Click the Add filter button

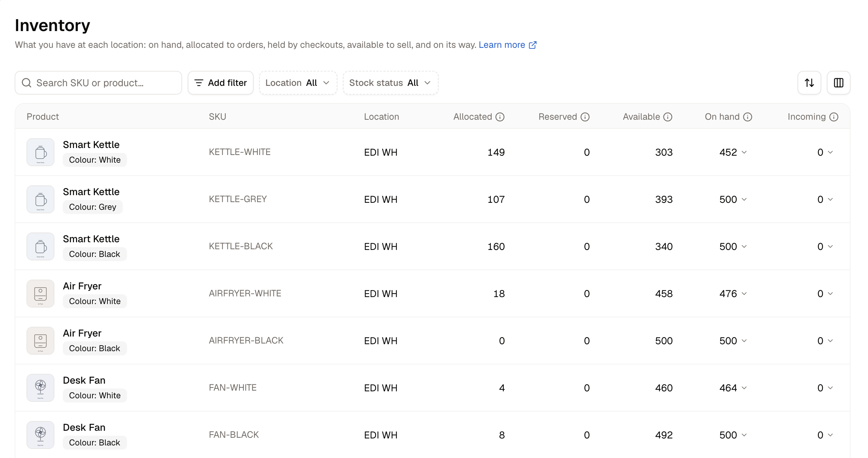[x=220, y=83]
